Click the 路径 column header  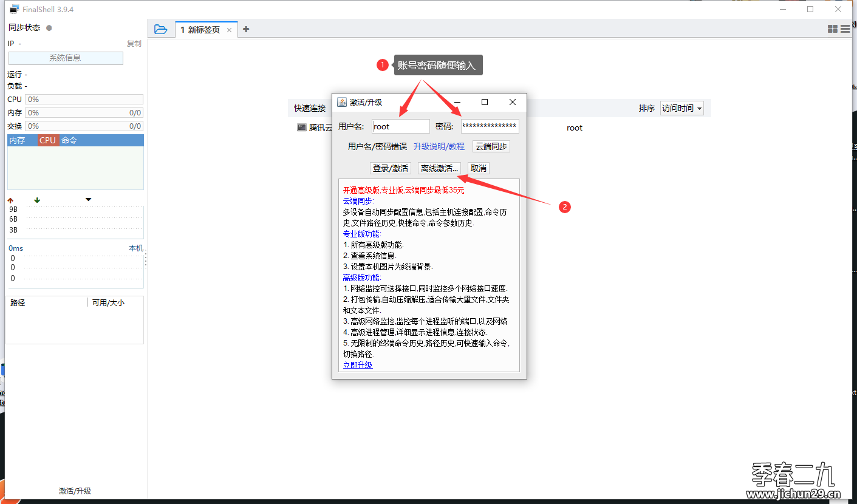47,302
